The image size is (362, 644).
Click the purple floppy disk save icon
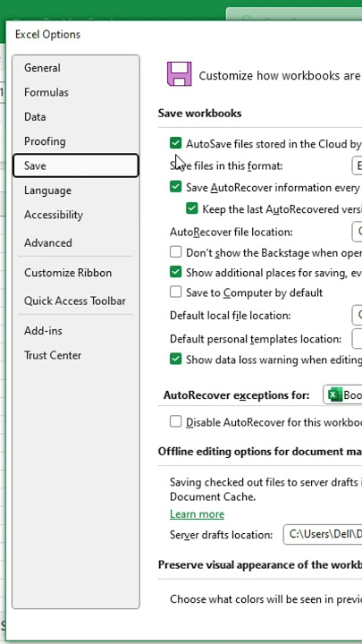179,74
